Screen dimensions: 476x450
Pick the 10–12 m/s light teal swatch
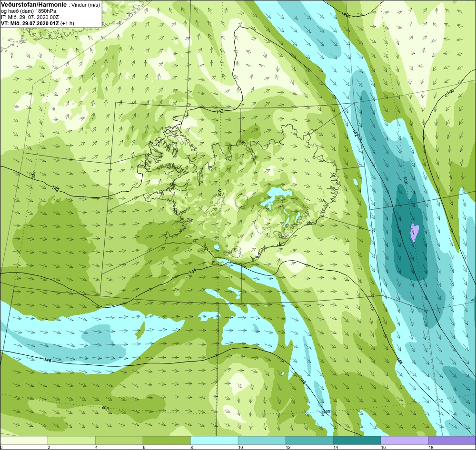[x=262, y=440]
